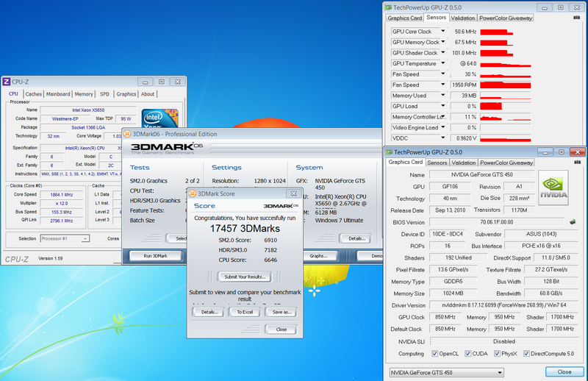This screenshot has width=588, height=381.
Task: Open the GPU Shader Clock sensor dropdown
Action: [x=443, y=52]
